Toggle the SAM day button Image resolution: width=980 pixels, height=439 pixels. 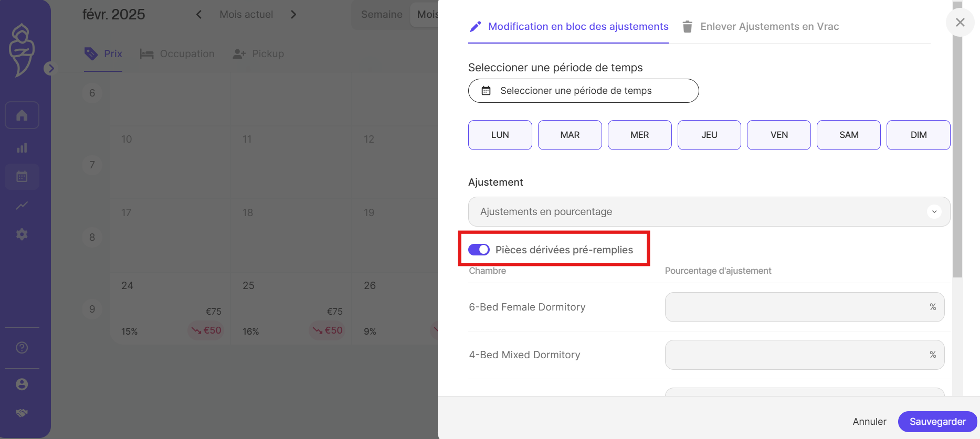(848, 135)
